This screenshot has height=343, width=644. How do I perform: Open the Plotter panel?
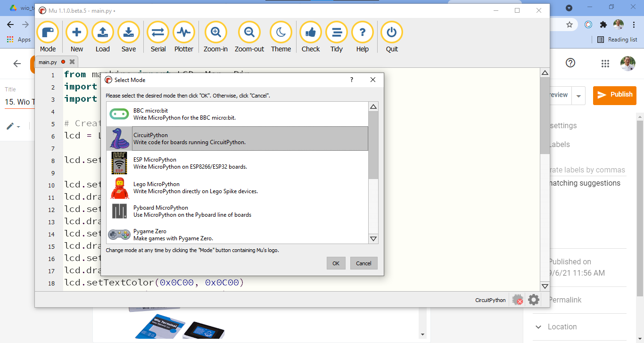[x=184, y=37]
